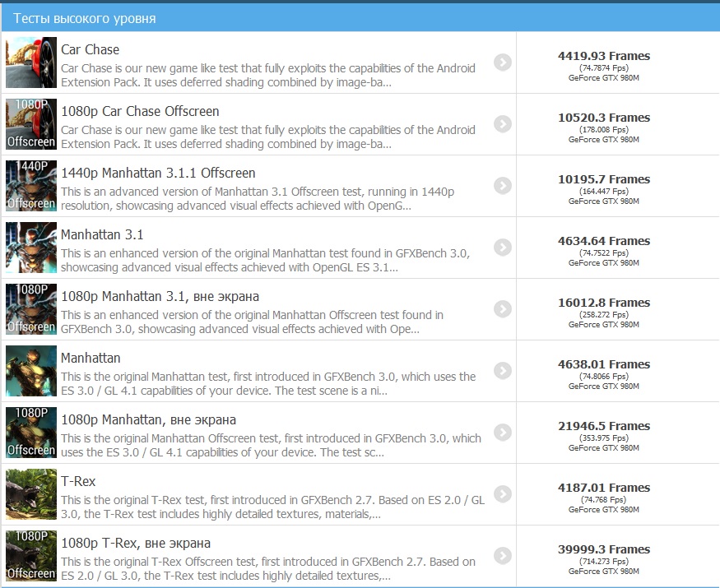Open 1080p Car Chase Offscreen arrow
The image size is (720, 588).
click(503, 124)
